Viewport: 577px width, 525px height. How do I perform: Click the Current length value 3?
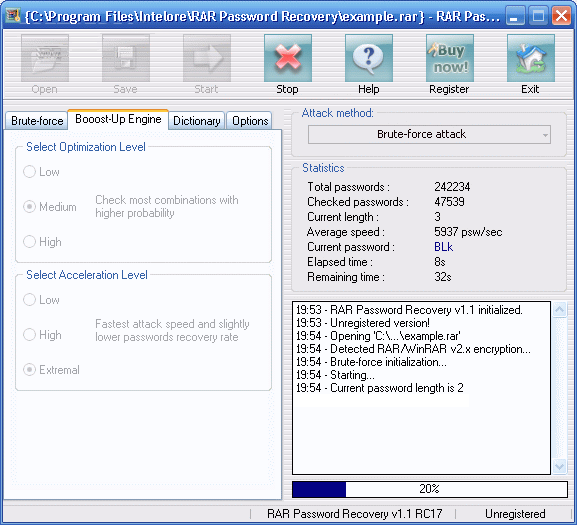point(438,217)
